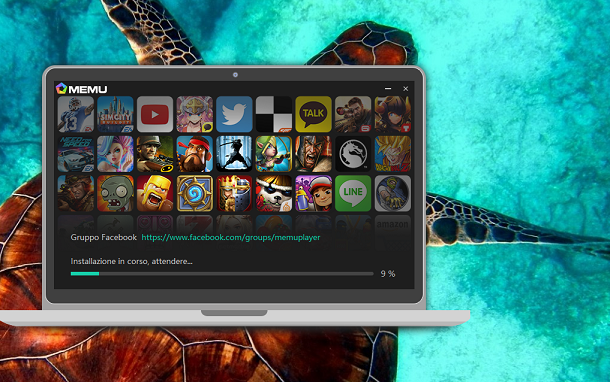Click the Dragon Ball Z icon
This screenshot has width=610, height=382.
(x=393, y=154)
